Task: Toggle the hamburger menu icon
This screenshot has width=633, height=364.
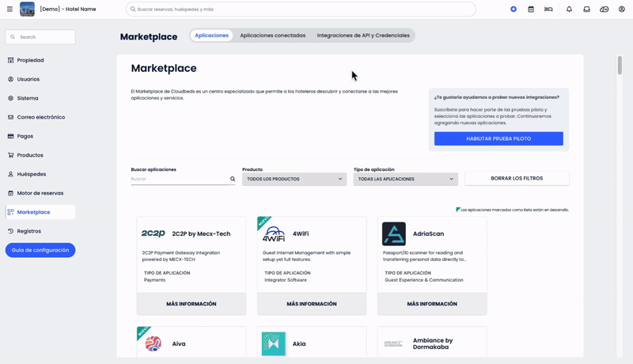Action: pyautogui.click(x=9, y=9)
